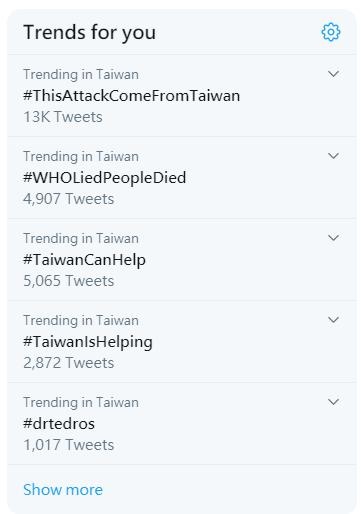Click the Trends for you heading
This screenshot has height=514, width=361.
point(89,33)
